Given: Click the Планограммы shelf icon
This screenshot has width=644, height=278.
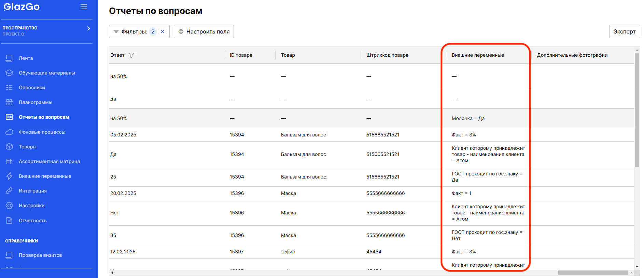Looking at the screenshot, I should (x=9, y=102).
